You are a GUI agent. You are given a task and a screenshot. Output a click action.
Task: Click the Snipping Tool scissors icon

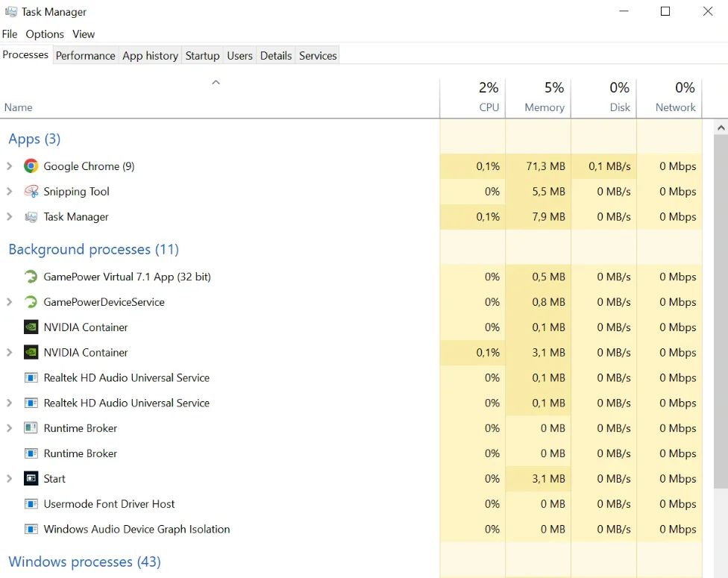tap(31, 192)
